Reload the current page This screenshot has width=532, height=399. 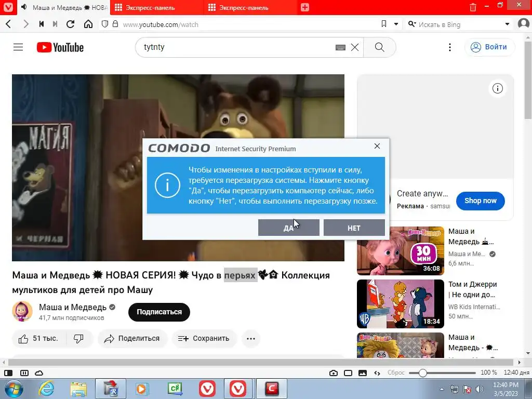point(71,24)
